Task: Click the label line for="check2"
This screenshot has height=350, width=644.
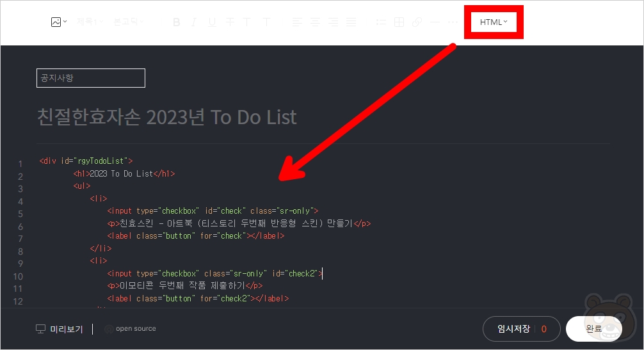Action: pyautogui.click(x=198, y=298)
